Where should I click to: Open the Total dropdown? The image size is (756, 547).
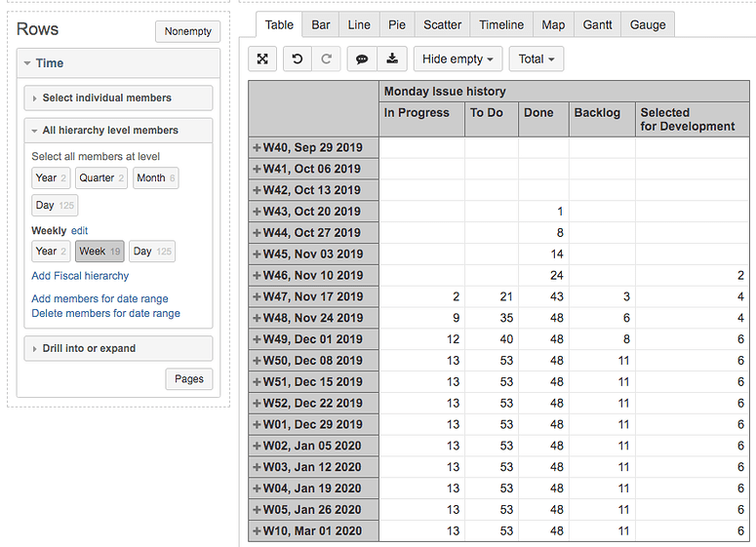pyautogui.click(x=536, y=59)
